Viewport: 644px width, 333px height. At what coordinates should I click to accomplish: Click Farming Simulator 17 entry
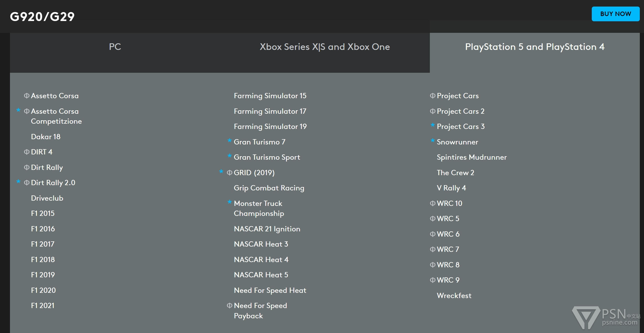coord(270,112)
